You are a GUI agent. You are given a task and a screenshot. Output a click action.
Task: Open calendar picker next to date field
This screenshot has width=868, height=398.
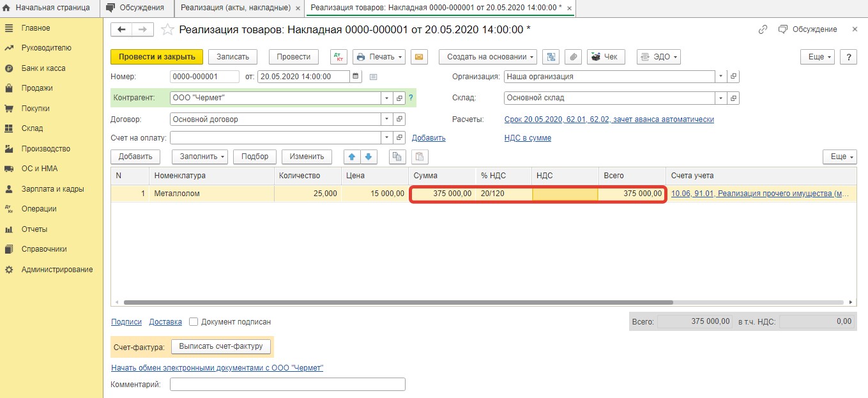pos(356,77)
